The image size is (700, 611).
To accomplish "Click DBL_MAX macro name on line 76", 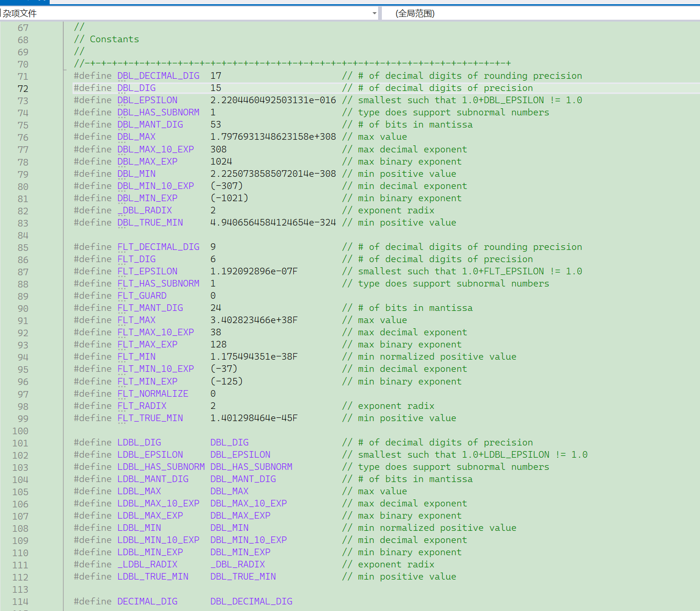I will tap(136, 136).
